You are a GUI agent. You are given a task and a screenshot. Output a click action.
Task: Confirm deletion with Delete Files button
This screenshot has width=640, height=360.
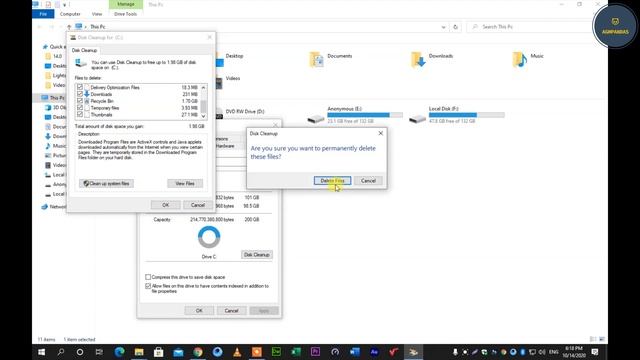(332, 180)
